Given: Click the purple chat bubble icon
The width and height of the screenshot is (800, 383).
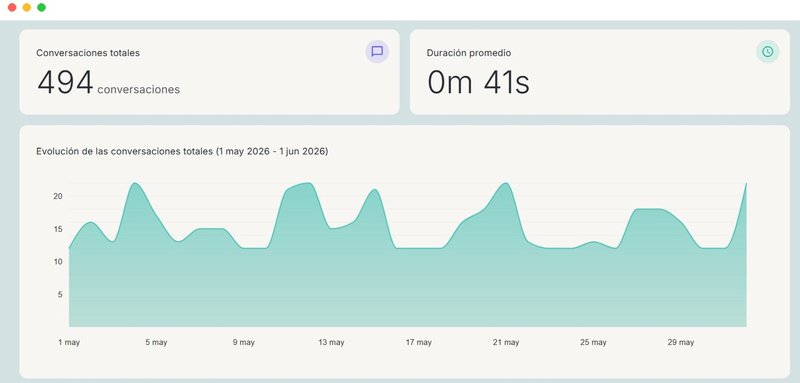Looking at the screenshot, I should pyautogui.click(x=377, y=52).
